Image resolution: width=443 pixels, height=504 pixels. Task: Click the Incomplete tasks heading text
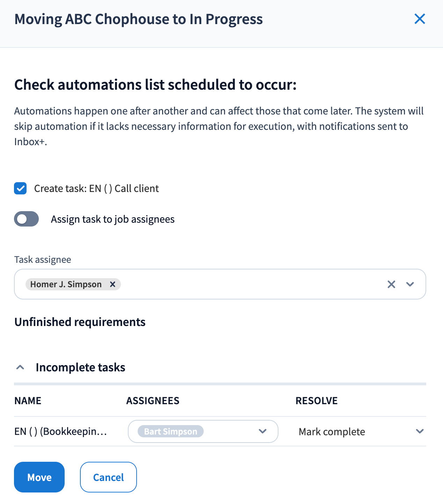coord(80,368)
